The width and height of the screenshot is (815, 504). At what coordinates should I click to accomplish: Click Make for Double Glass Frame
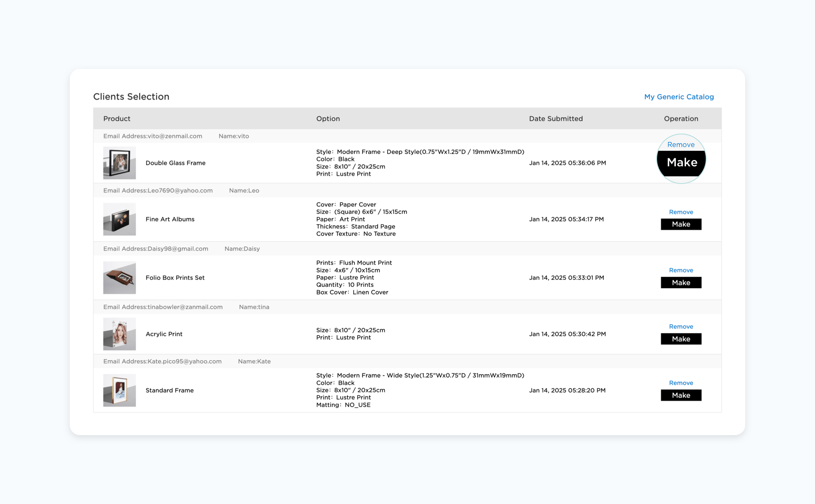point(681,163)
